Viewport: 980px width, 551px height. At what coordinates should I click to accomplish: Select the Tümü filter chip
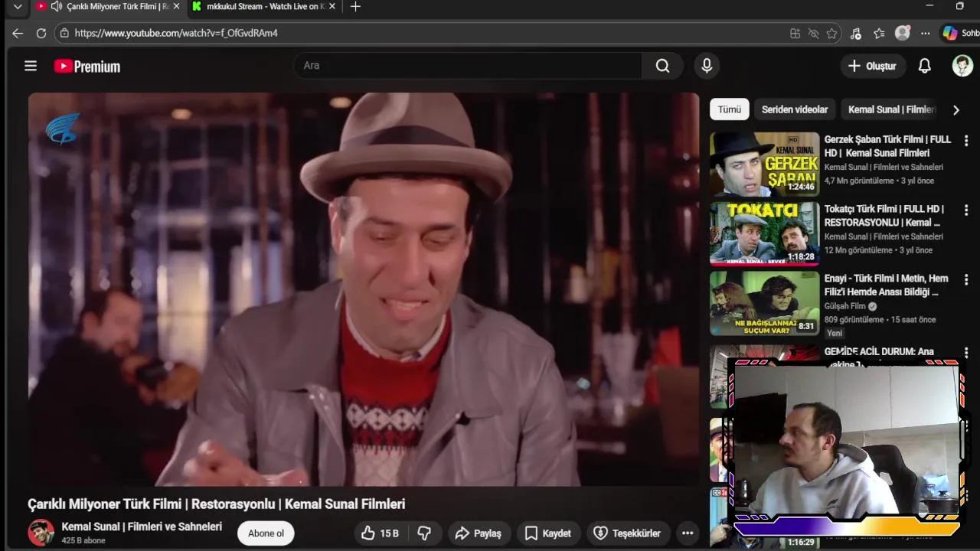729,109
